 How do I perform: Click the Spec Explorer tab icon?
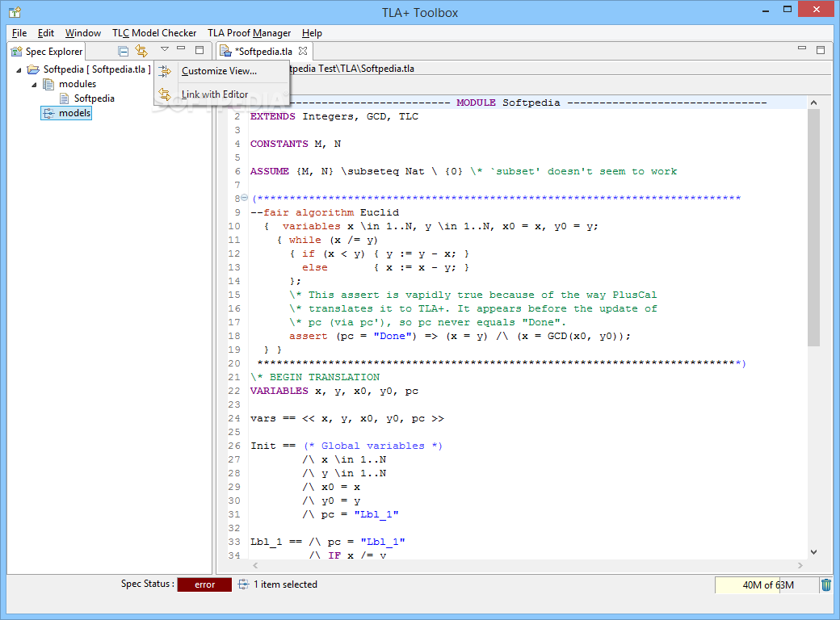(17, 52)
